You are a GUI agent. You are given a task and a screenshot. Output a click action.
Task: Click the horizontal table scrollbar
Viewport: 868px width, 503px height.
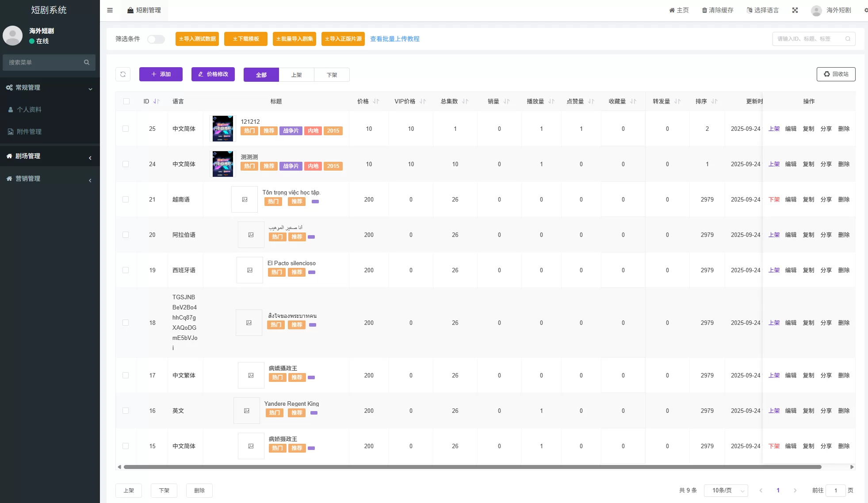click(472, 467)
